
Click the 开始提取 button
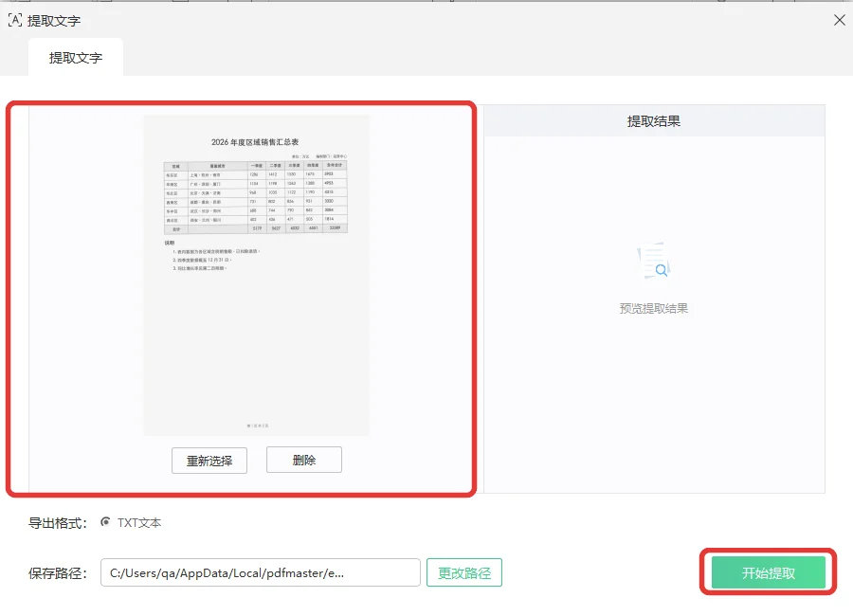768,572
